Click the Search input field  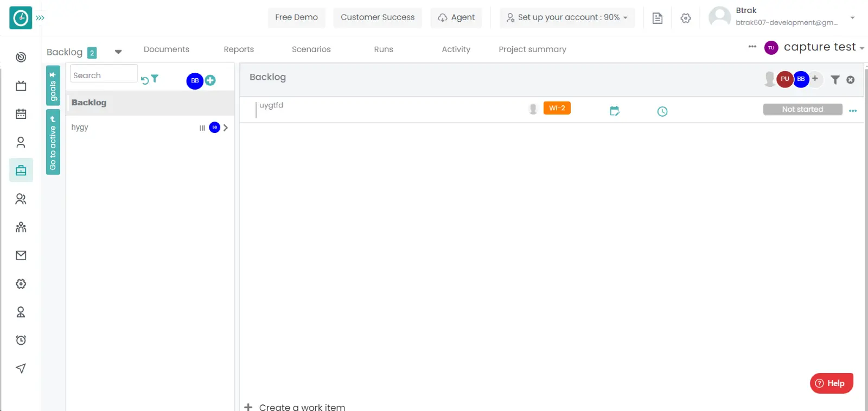pyautogui.click(x=103, y=75)
